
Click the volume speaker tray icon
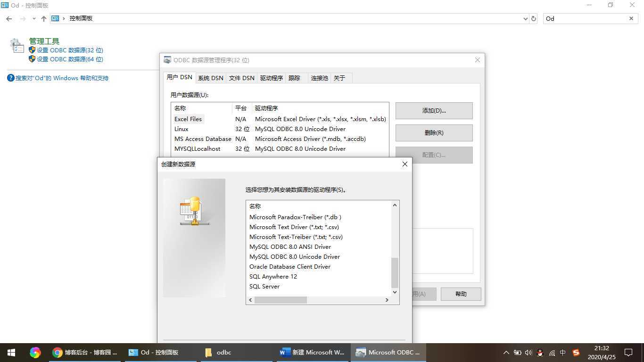coord(528,352)
